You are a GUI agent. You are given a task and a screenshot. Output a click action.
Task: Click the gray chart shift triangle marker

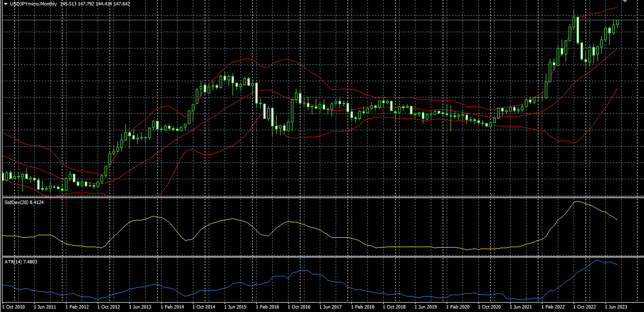click(625, 1)
